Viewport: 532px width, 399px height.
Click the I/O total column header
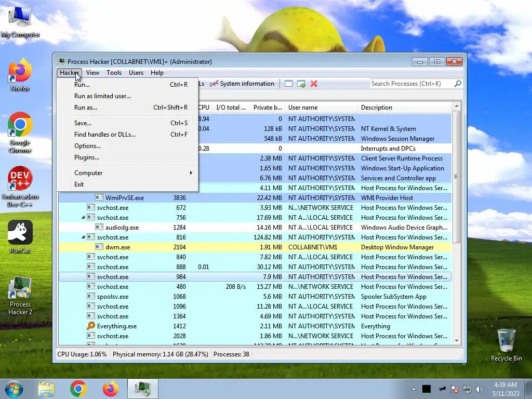[x=231, y=108]
